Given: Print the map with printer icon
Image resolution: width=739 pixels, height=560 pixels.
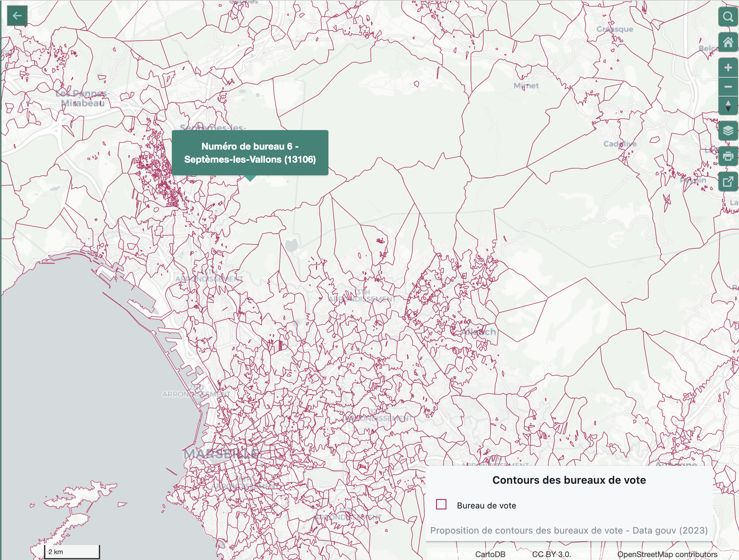Looking at the screenshot, I should [728, 156].
